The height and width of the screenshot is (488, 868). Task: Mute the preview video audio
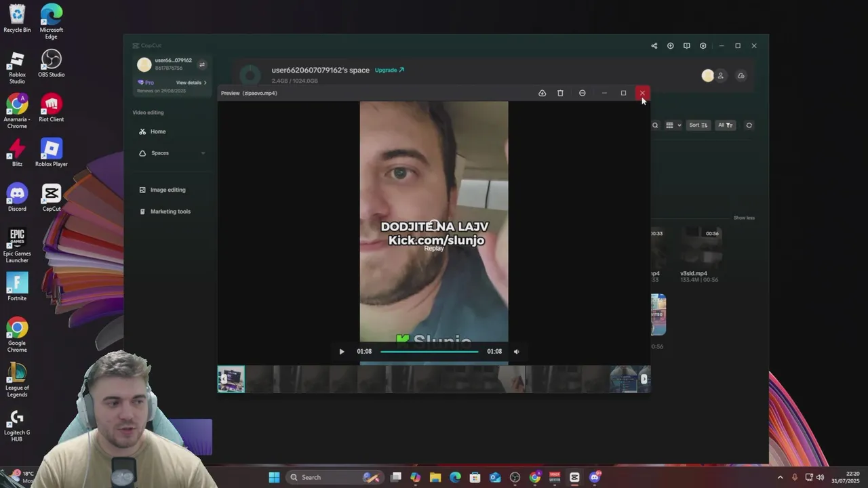tap(516, 351)
